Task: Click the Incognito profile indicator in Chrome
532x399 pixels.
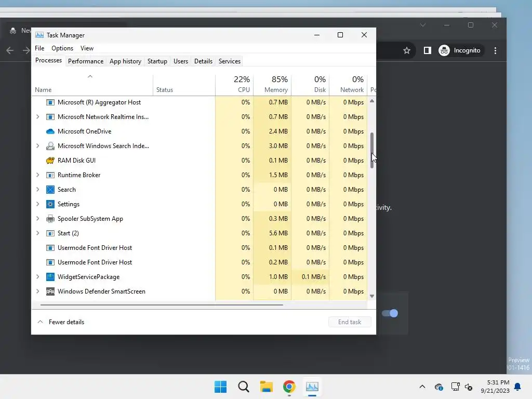Action: click(460, 50)
